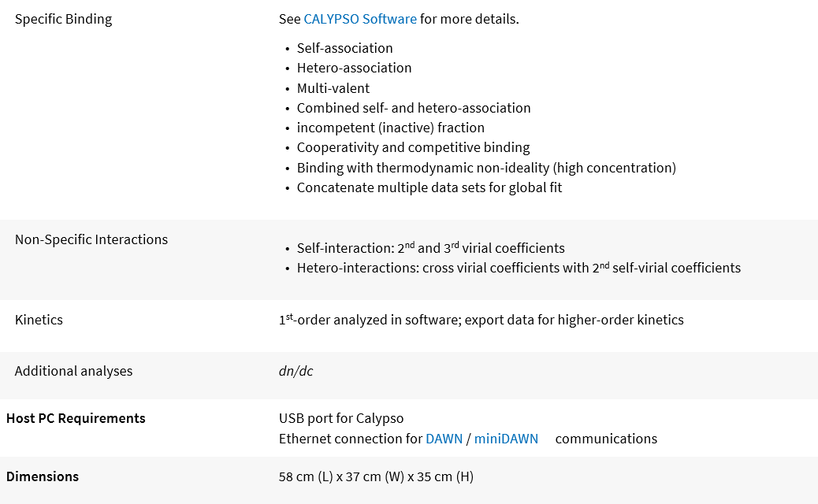Click the Self-association bullet item
This screenshot has height=504, width=818.
click(x=344, y=48)
